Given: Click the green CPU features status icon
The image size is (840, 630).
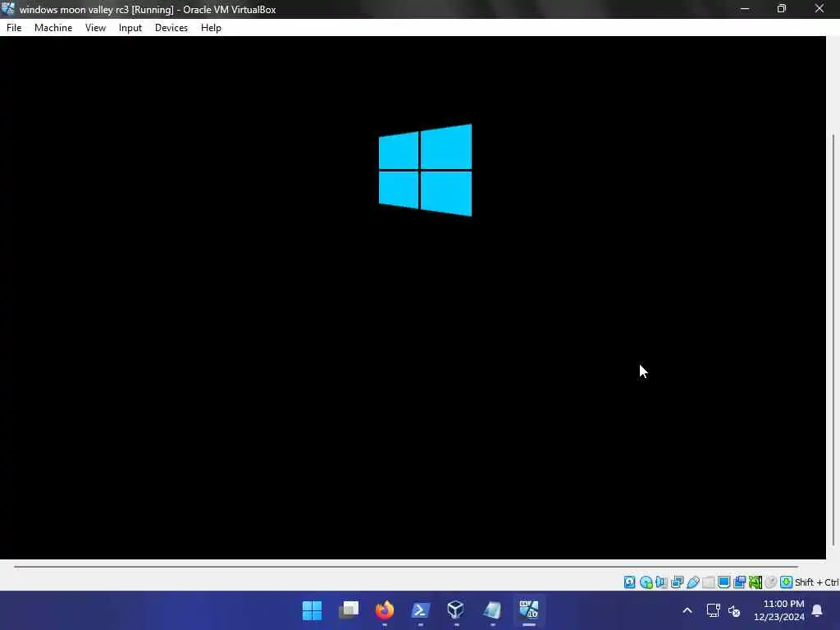Looking at the screenshot, I should point(756,582).
